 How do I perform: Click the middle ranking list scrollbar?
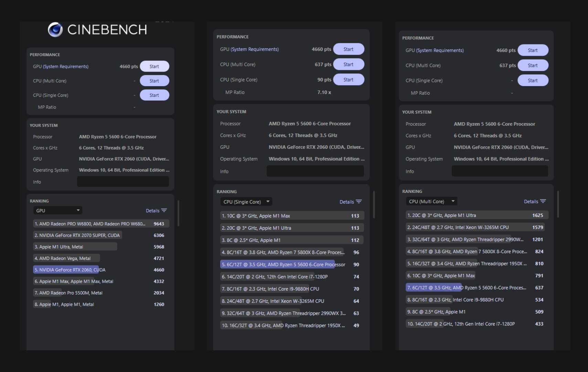374,205
